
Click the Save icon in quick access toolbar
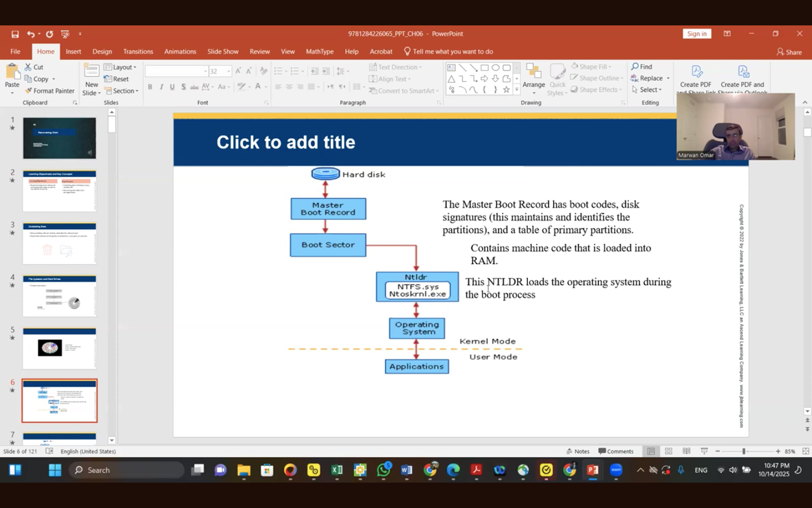click(15, 34)
